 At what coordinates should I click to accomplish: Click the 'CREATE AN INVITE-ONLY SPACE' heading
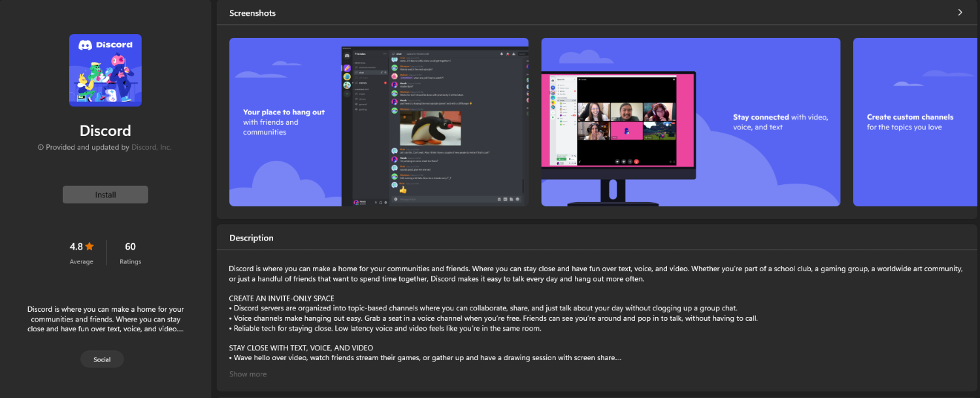coord(282,298)
